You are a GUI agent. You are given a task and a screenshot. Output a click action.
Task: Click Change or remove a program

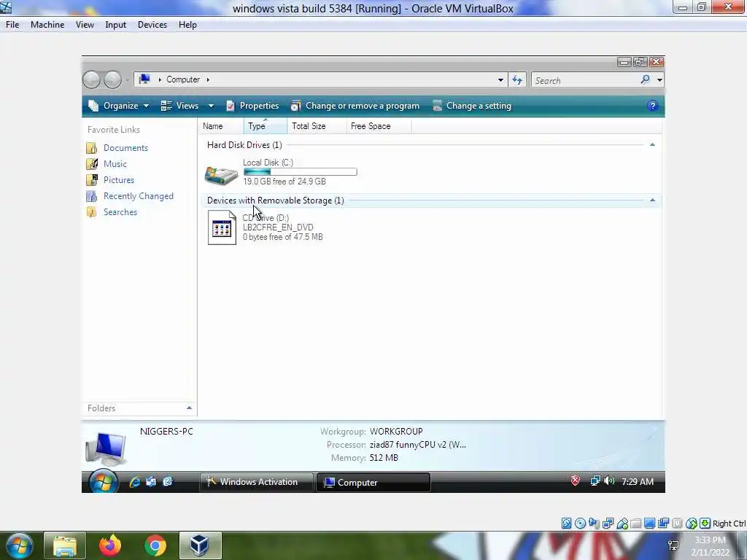pyautogui.click(x=355, y=106)
